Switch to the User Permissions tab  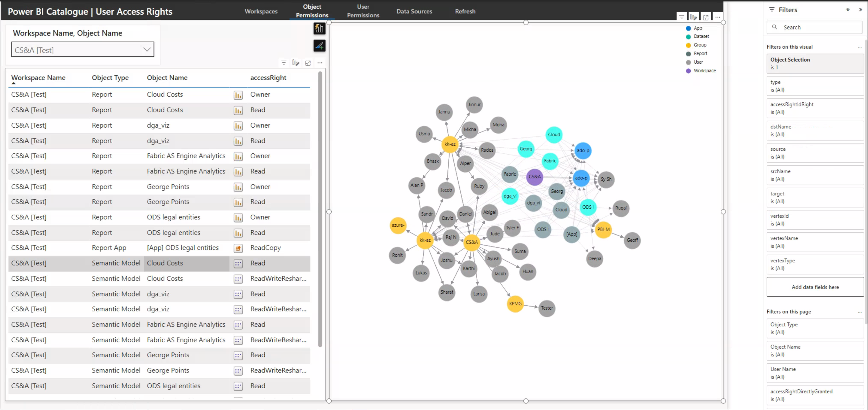pos(363,11)
